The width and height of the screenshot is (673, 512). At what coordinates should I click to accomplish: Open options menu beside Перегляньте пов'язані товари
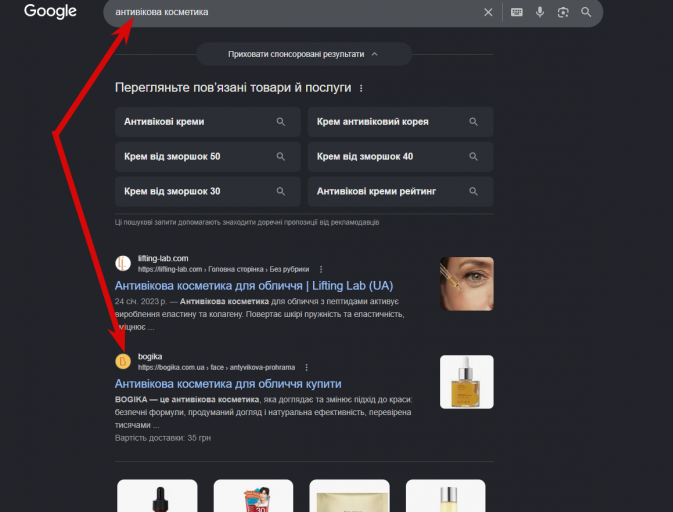coord(361,88)
